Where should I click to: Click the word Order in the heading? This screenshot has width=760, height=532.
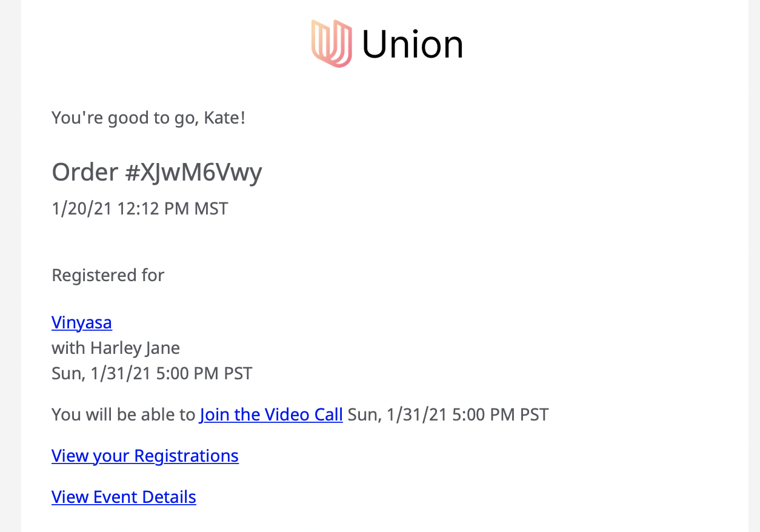85,173
